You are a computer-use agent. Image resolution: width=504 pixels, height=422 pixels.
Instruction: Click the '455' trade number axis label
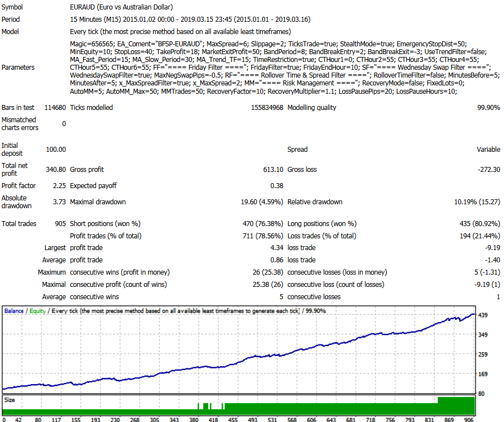tap(233, 419)
